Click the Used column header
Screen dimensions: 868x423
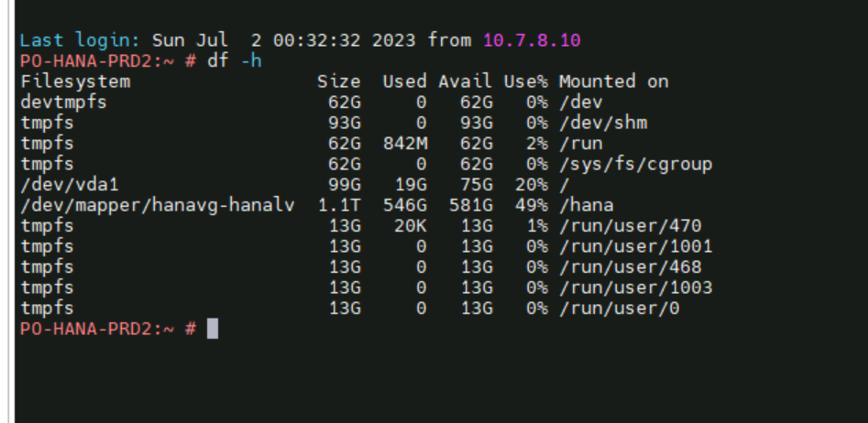point(404,81)
